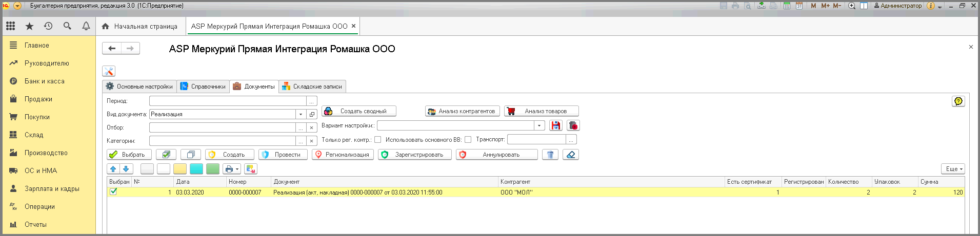Open the sections grid menu icon
980x236 pixels.
tap(11, 26)
